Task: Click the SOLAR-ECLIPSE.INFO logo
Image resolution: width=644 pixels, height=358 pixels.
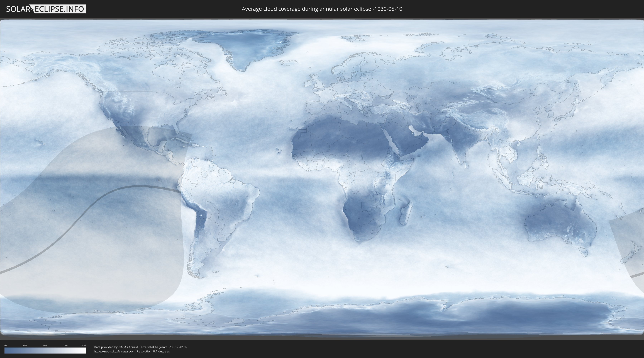Action: click(x=46, y=9)
